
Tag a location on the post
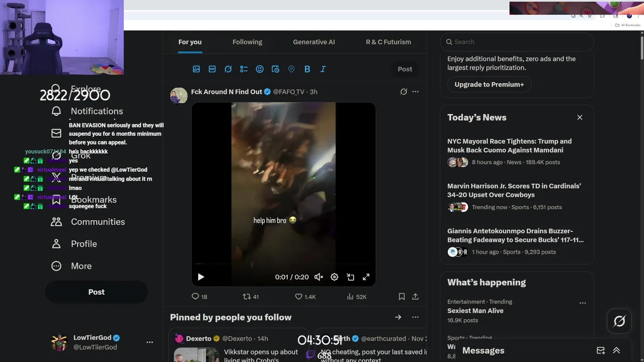[x=291, y=69]
